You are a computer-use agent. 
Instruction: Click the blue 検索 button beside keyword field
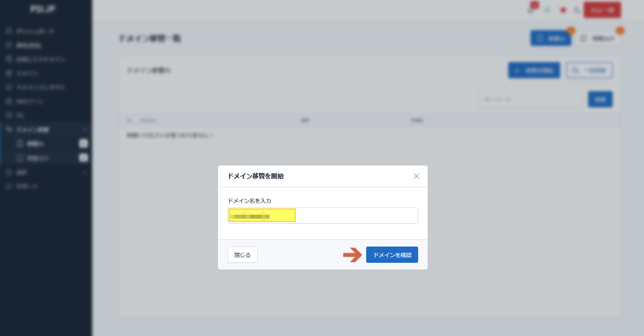(x=600, y=99)
